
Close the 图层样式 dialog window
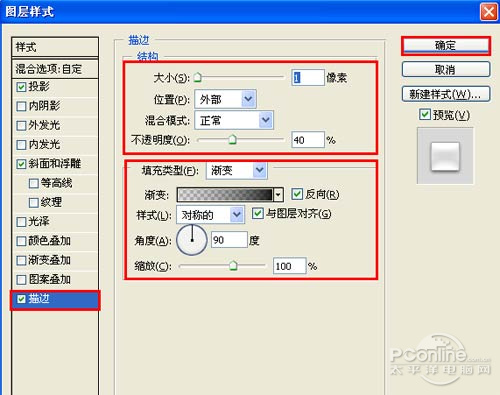tap(488, 12)
